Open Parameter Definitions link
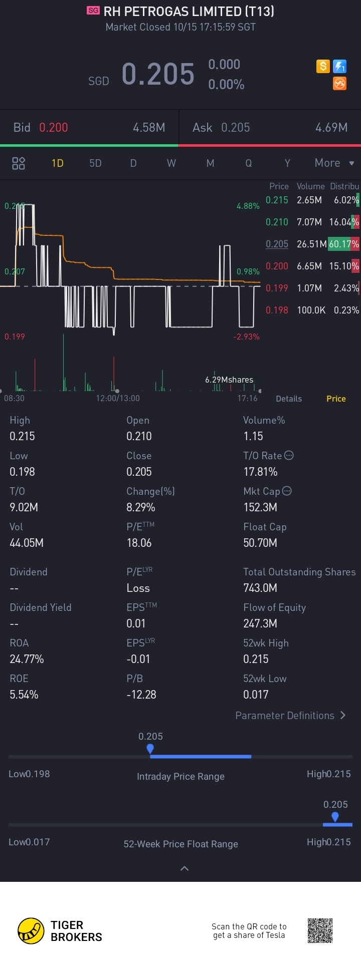This screenshot has height=980, width=361. (291, 716)
